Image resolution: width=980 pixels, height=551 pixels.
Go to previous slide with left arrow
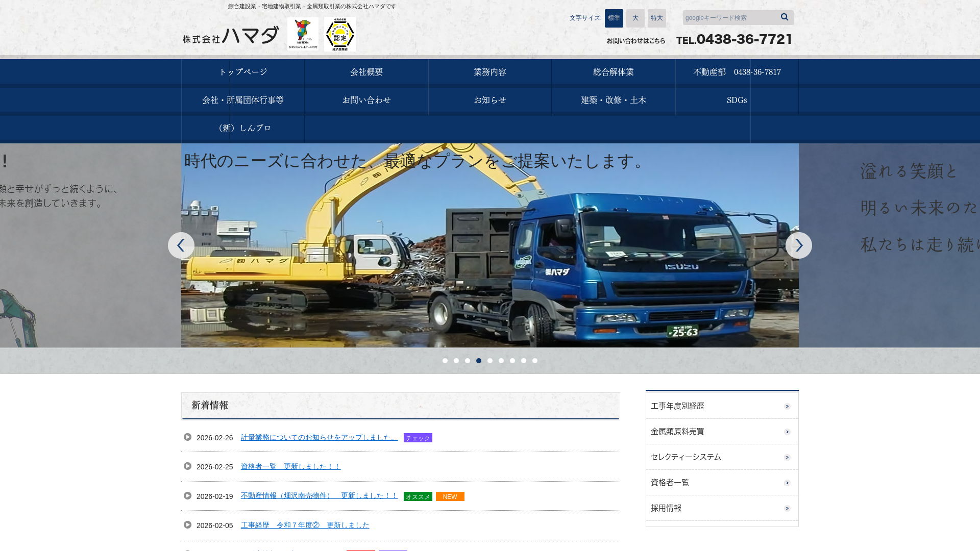click(x=181, y=245)
